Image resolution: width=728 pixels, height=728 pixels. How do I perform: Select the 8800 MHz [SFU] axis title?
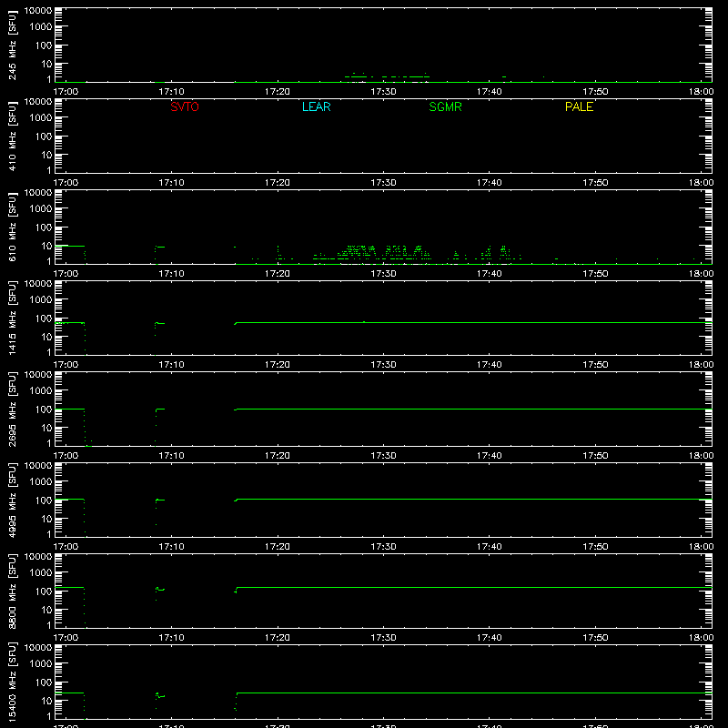pos(13,591)
